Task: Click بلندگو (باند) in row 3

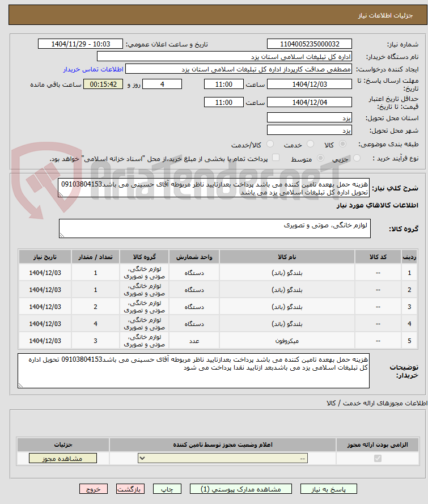Action: pyautogui.click(x=287, y=307)
